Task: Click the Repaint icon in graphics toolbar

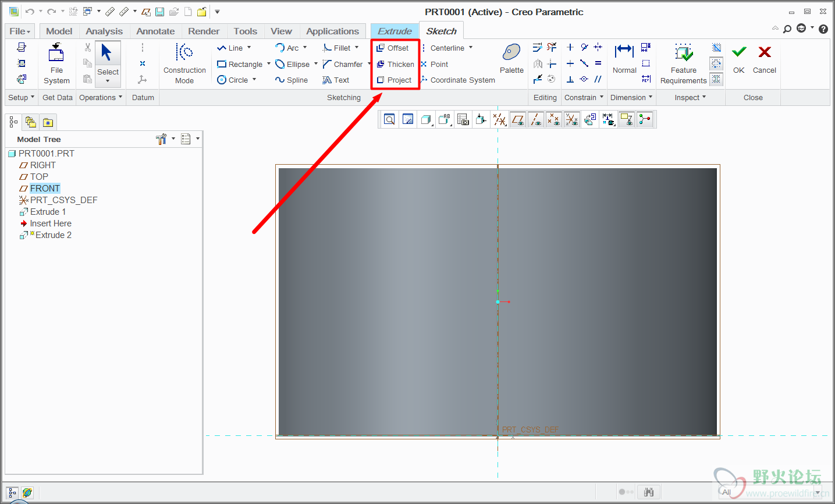Action: pos(408,120)
